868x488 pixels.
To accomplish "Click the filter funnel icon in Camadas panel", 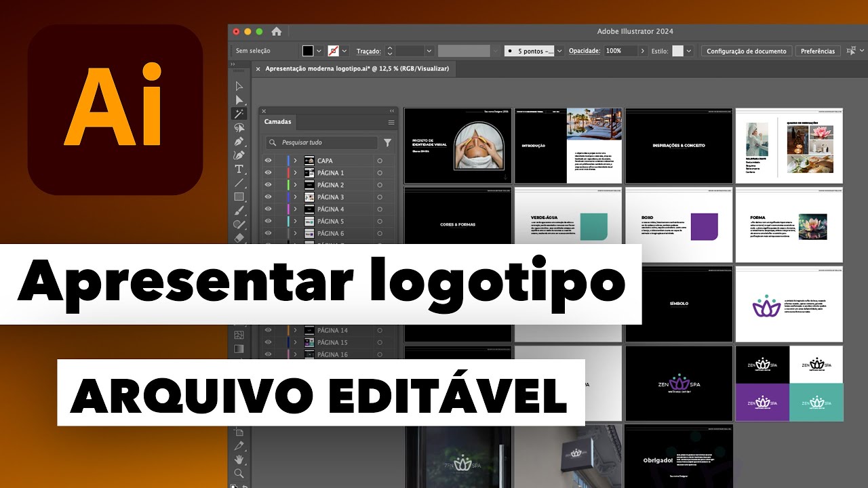I will (387, 142).
